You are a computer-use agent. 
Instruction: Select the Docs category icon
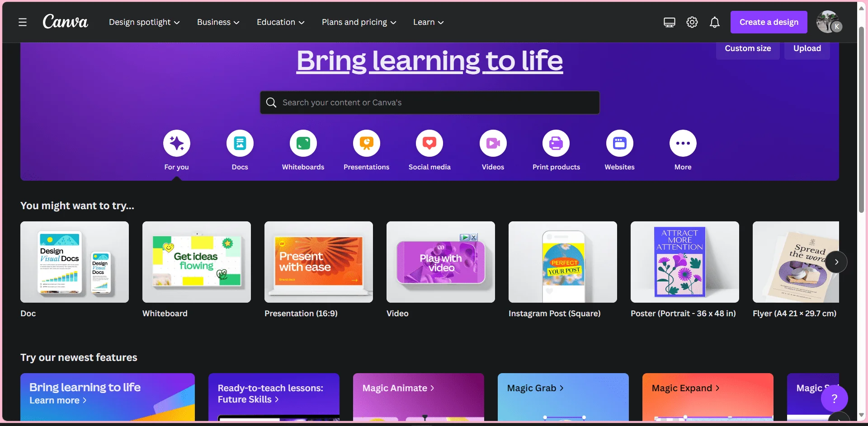point(240,143)
